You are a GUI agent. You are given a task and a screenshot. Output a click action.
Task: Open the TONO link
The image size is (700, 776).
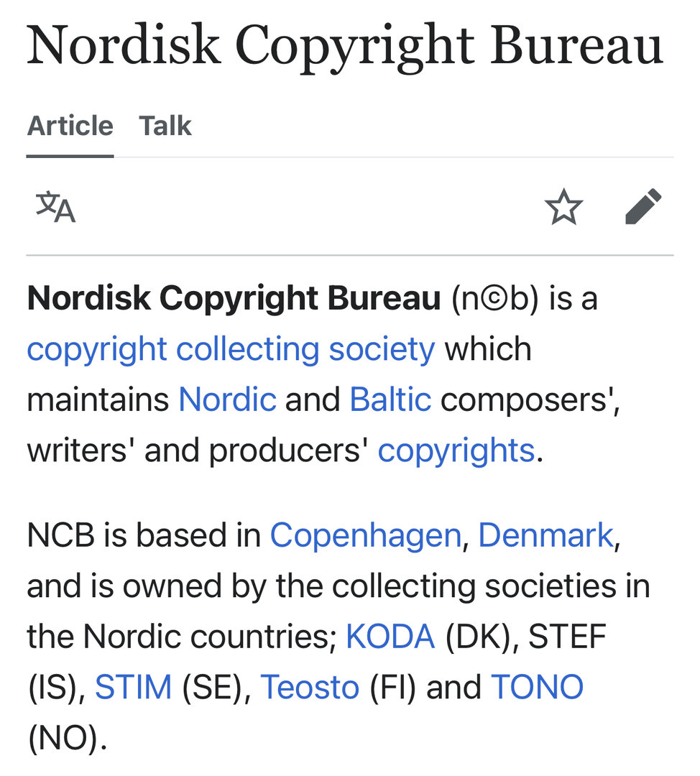tap(537, 688)
